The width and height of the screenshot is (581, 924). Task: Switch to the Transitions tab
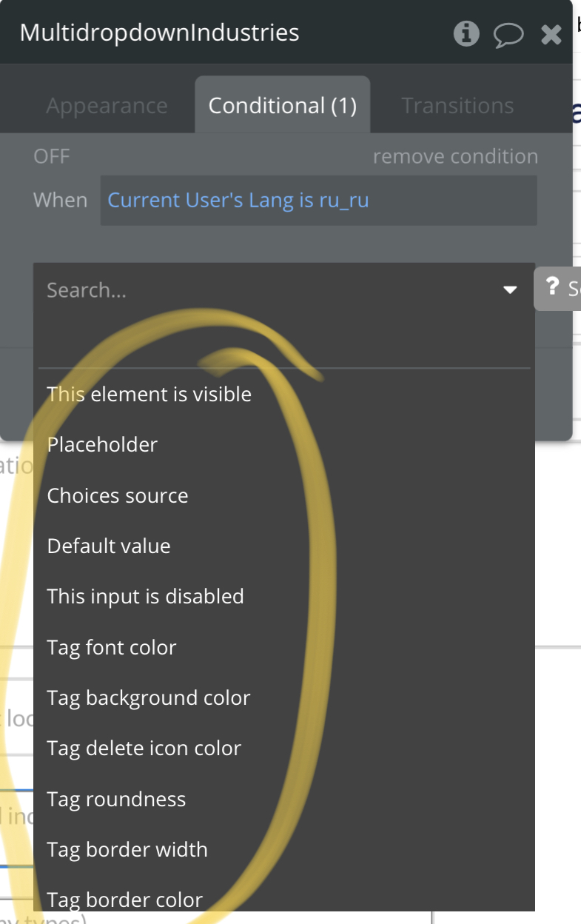click(457, 106)
